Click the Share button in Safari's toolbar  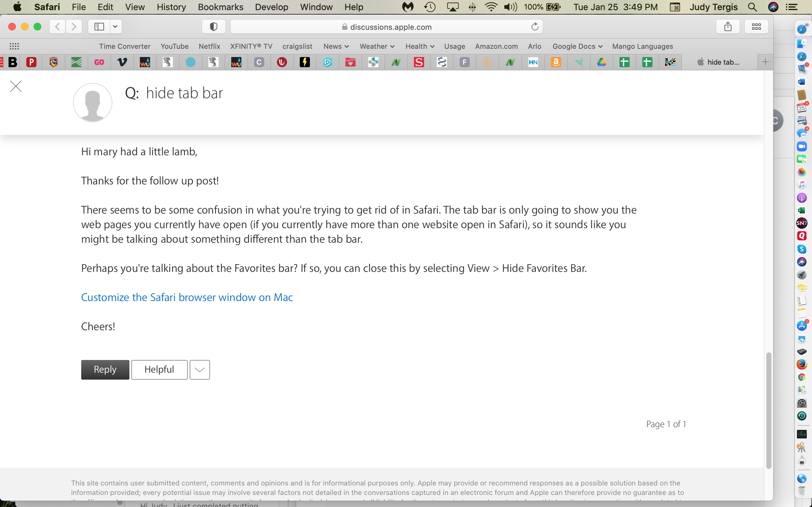point(727,27)
